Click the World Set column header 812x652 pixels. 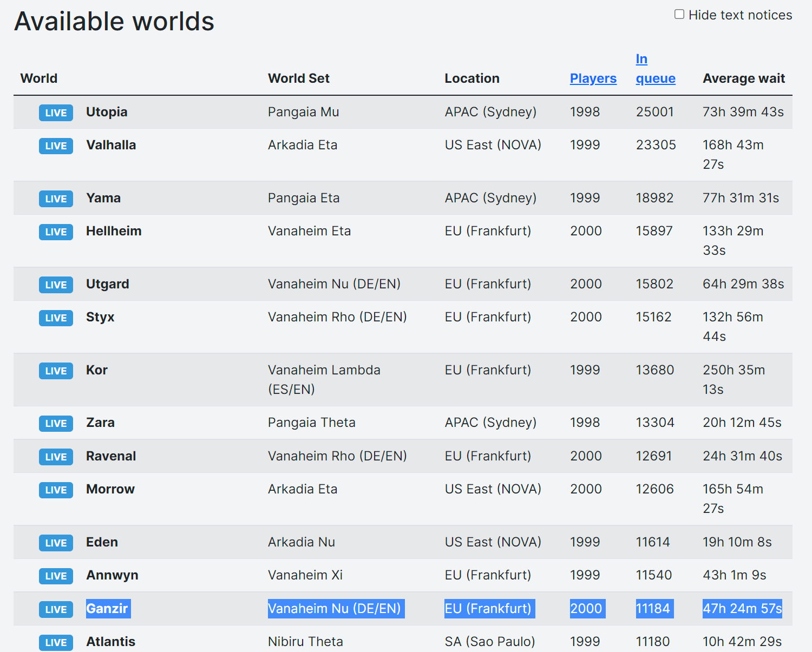(x=299, y=78)
